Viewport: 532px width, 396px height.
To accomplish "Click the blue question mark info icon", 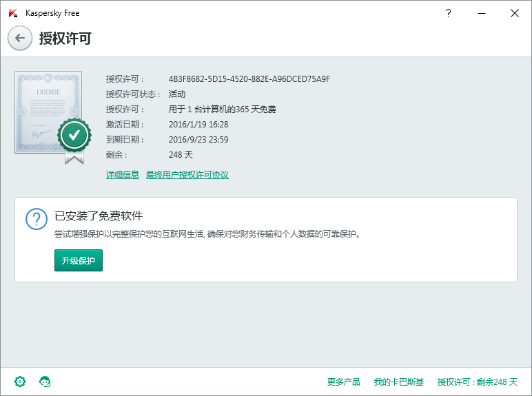I will [36, 219].
